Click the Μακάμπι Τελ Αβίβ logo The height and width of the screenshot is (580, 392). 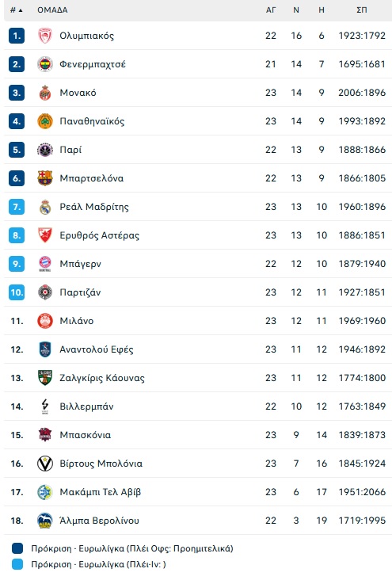click(45, 492)
